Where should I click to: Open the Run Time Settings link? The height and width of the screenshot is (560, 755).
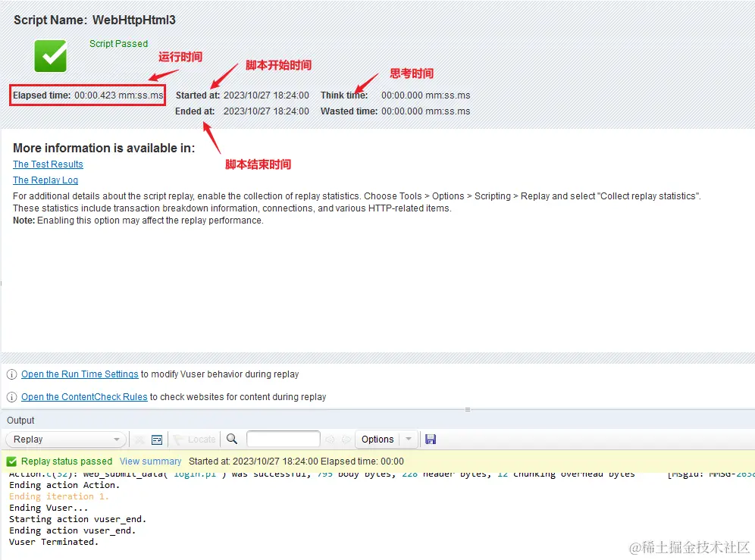80,374
